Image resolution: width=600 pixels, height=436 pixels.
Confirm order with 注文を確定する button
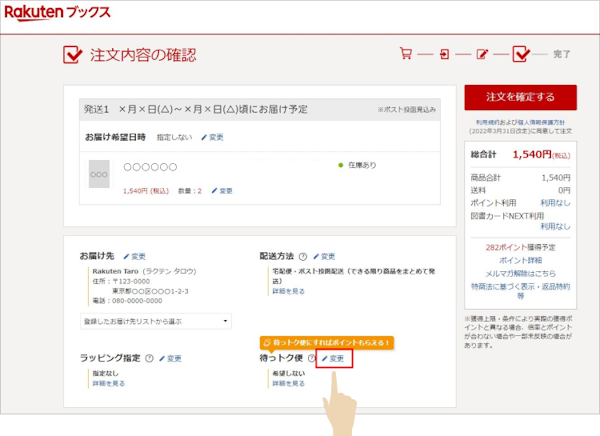coord(520,97)
